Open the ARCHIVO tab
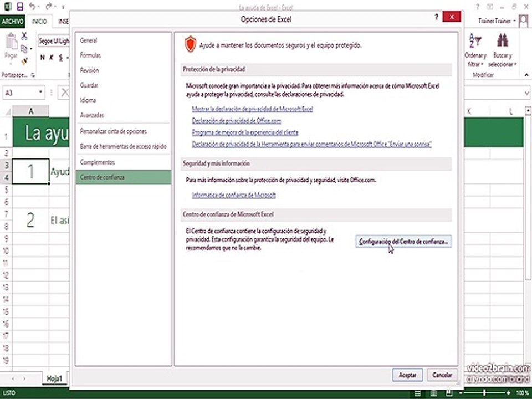 point(13,22)
